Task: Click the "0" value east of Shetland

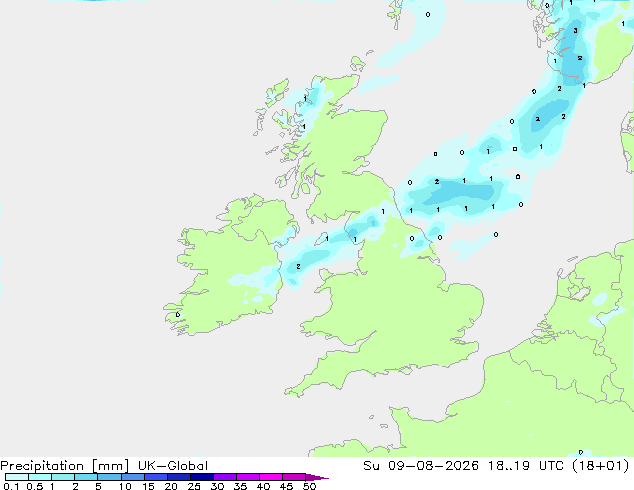Action: tap(428, 15)
